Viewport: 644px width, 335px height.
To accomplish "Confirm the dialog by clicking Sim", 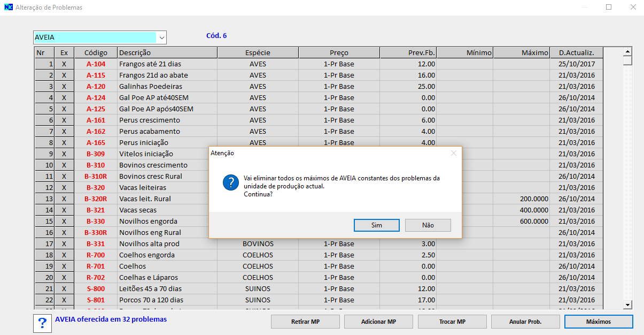I will pos(376,225).
